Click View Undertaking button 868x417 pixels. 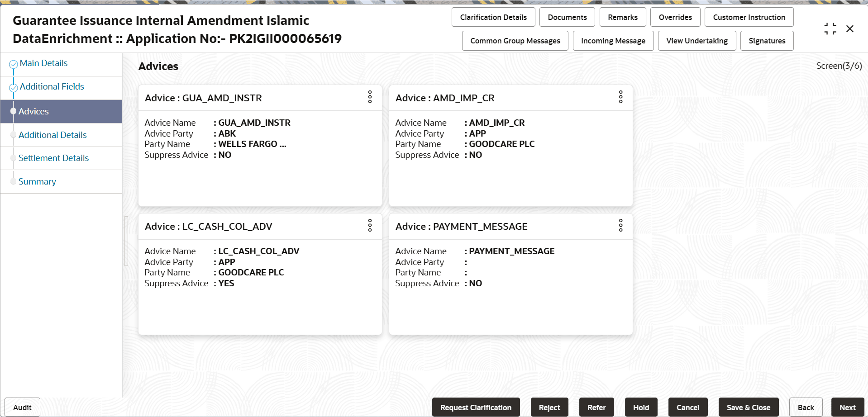click(697, 41)
